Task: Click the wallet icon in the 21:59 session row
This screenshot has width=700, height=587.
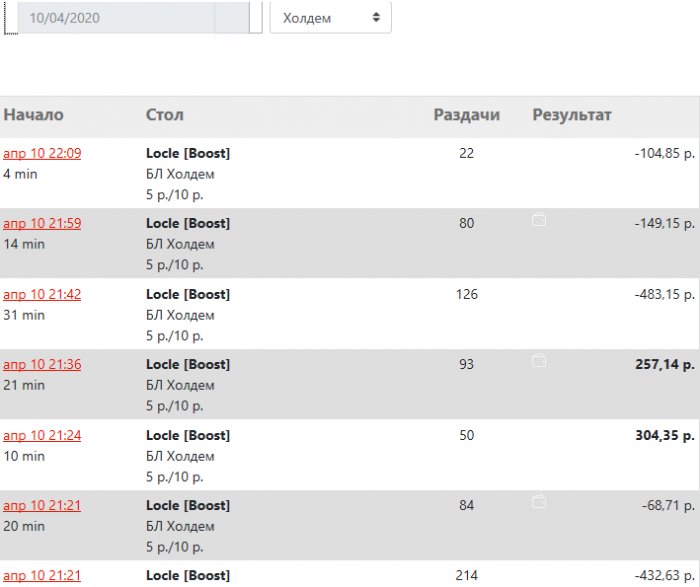Action: [539, 221]
